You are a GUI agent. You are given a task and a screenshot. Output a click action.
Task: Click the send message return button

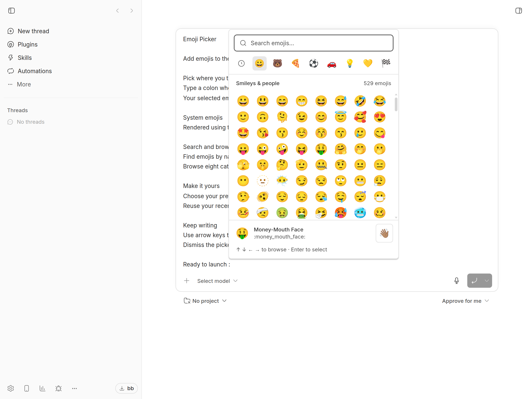[474, 281]
